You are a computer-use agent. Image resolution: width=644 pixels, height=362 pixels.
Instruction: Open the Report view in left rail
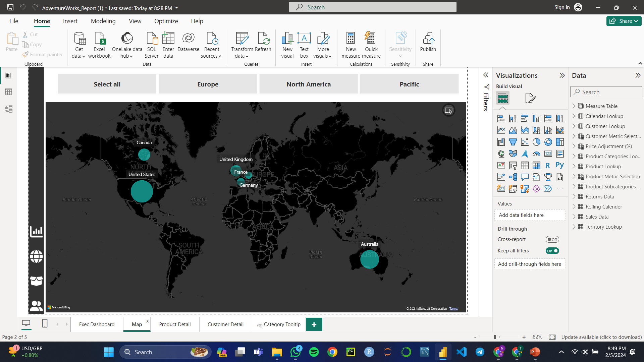click(8, 75)
